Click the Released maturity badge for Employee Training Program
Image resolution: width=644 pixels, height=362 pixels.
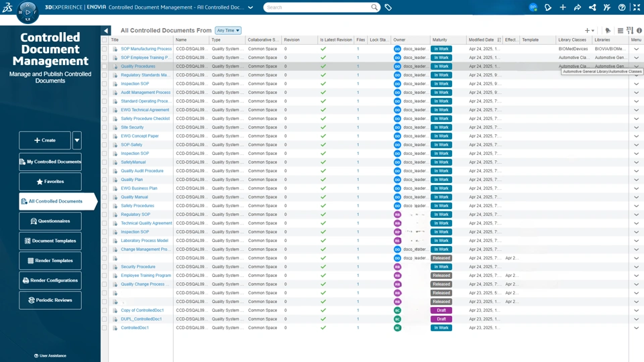click(441, 276)
